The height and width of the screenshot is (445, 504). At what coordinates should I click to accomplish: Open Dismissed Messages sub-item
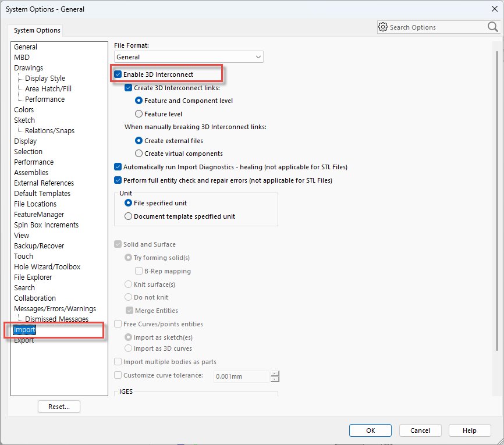tap(57, 319)
